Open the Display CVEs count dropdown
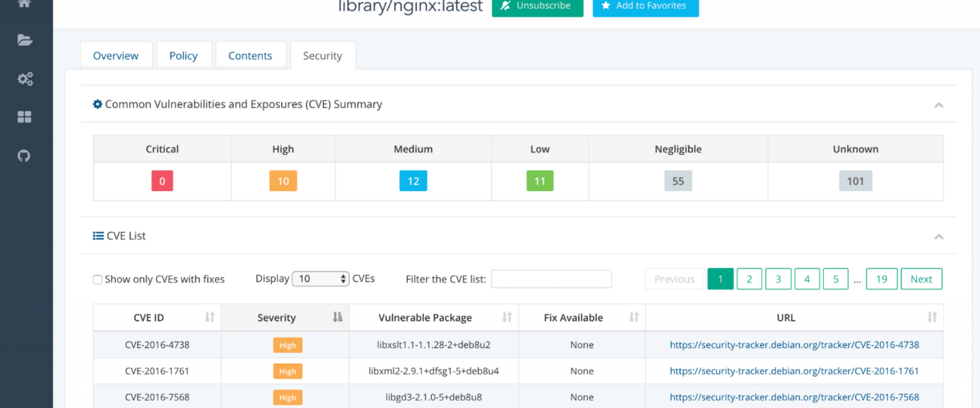 click(x=321, y=278)
